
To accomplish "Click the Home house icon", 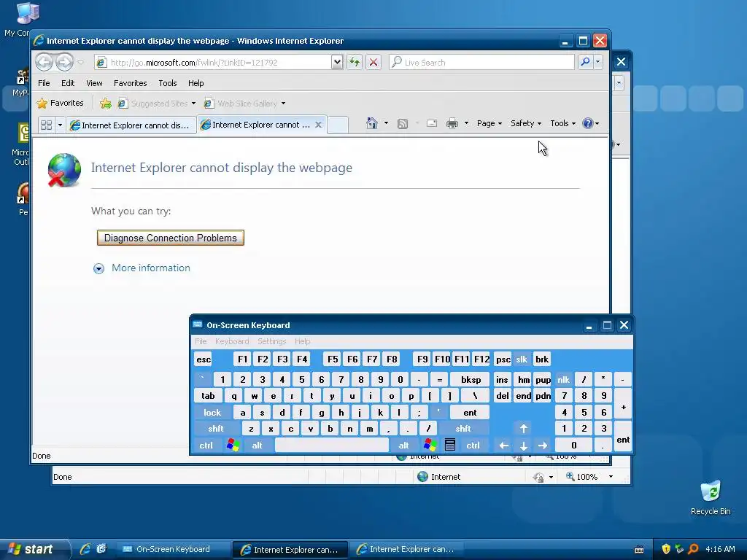I will pos(371,123).
